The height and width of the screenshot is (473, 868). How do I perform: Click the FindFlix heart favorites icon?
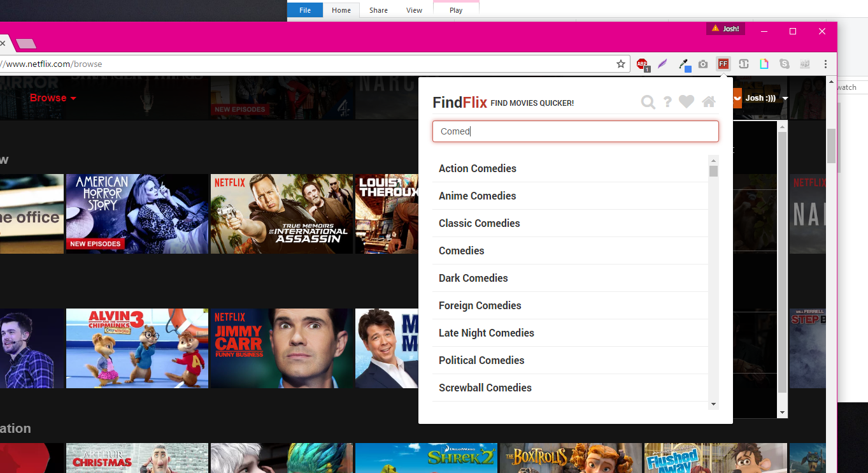coord(687,102)
